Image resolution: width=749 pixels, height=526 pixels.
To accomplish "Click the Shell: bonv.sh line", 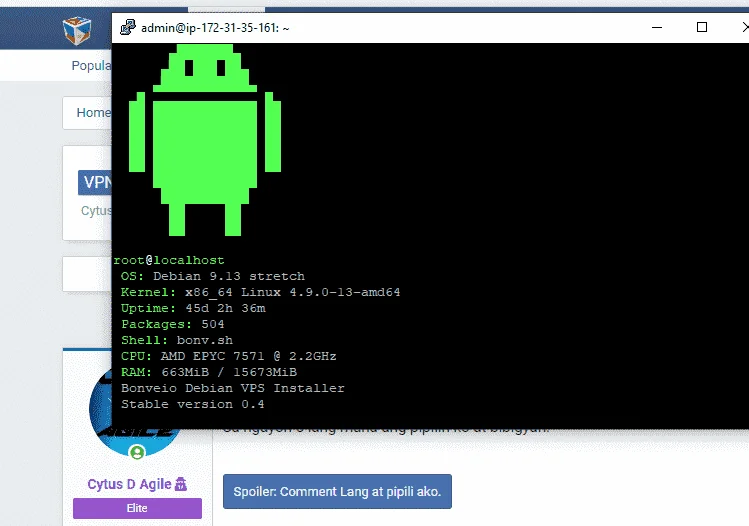I will (177, 340).
